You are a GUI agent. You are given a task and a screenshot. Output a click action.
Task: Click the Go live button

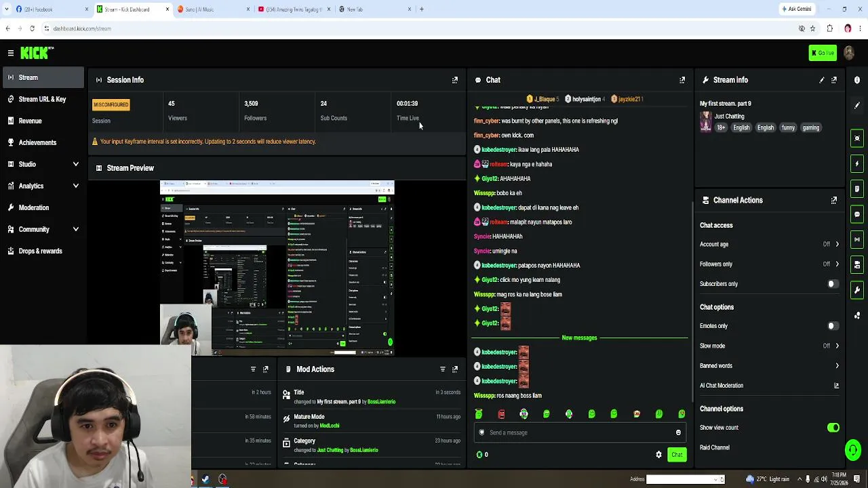[823, 53]
